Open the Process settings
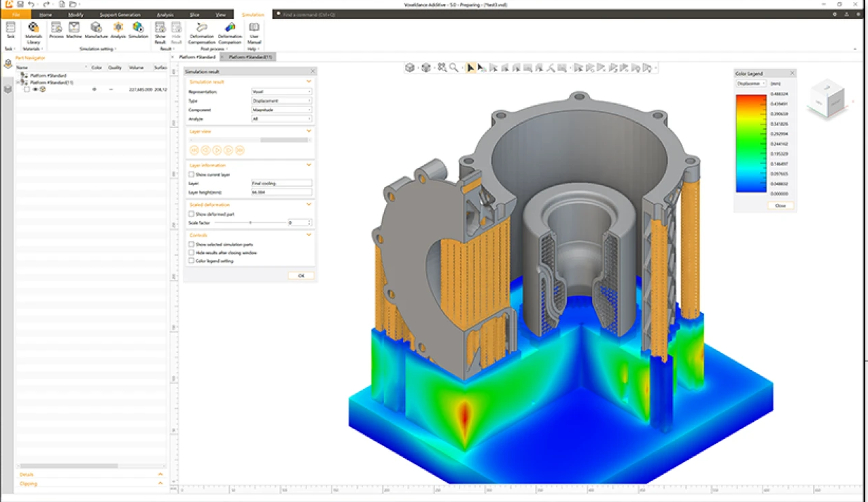This screenshot has height=502, width=868. (x=56, y=30)
